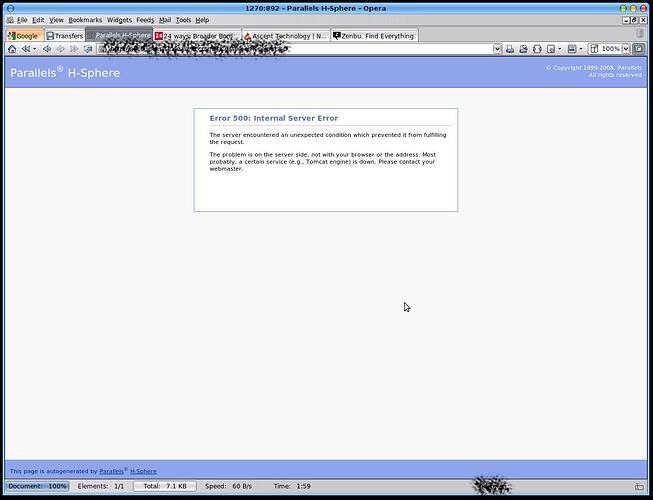Click the copyright notice text in header
This screenshot has width=653, height=500.
(594, 71)
